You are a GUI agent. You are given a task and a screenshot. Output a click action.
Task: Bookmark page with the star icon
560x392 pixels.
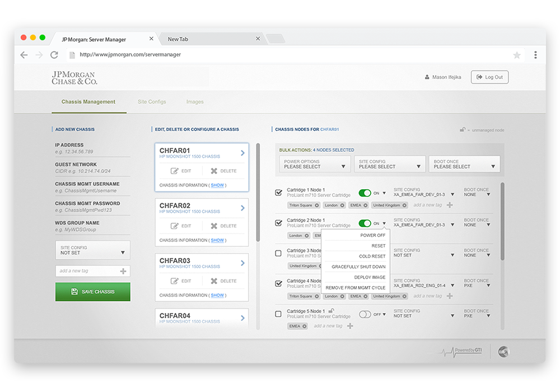(x=517, y=55)
